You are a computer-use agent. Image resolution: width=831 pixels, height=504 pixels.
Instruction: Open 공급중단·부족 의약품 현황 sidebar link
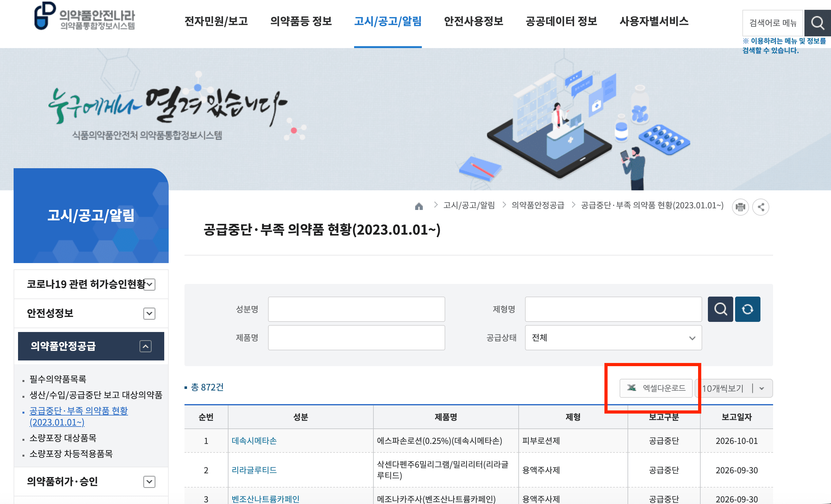78,416
